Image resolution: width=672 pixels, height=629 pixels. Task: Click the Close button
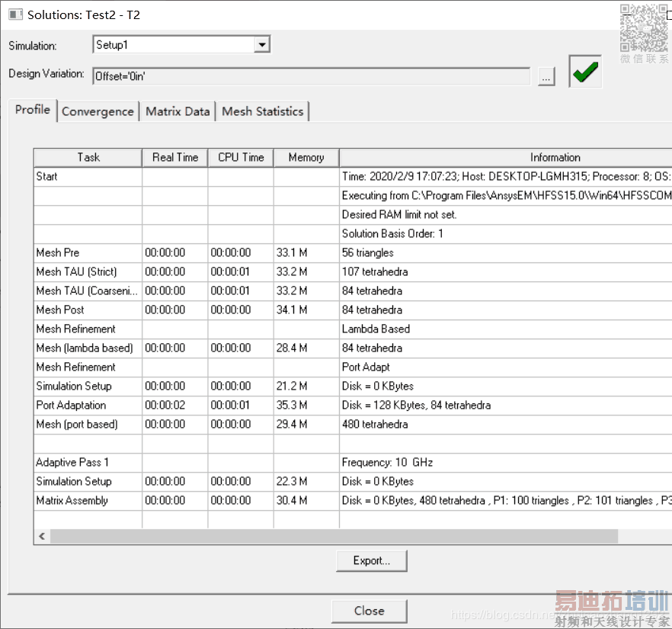coord(369,611)
